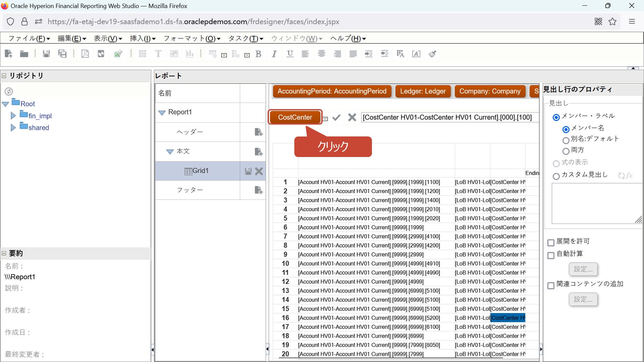Select the 別名:デフォルト radio button
This screenshot has width=644, height=362.
pyautogui.click(x=566, y=140)
